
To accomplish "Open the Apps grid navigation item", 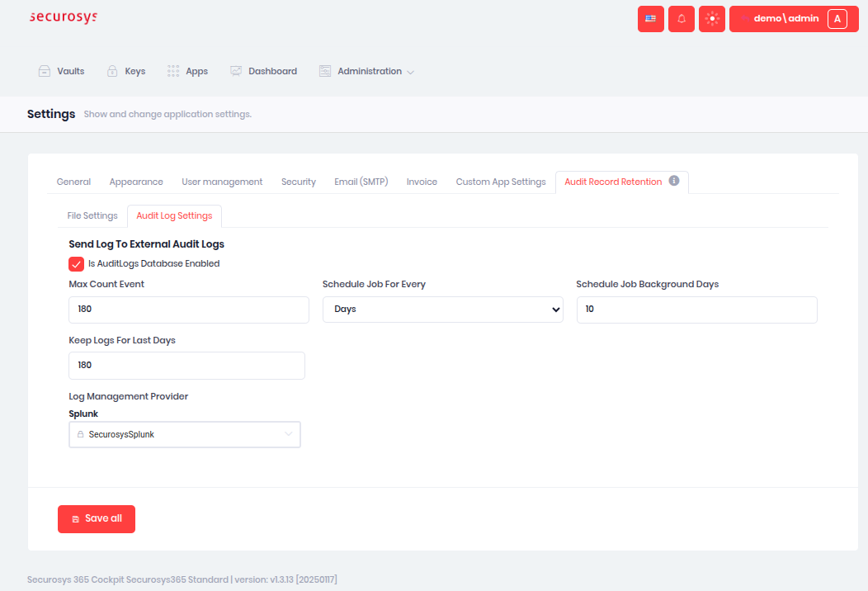I will (187, 72).
